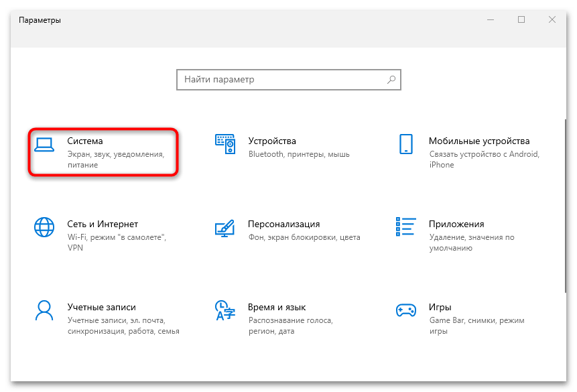Click Распознавание голоса, регион, дата description
The height and width of the screenshot is (392, 577).
pyautogui.click(x=290, y=326)
